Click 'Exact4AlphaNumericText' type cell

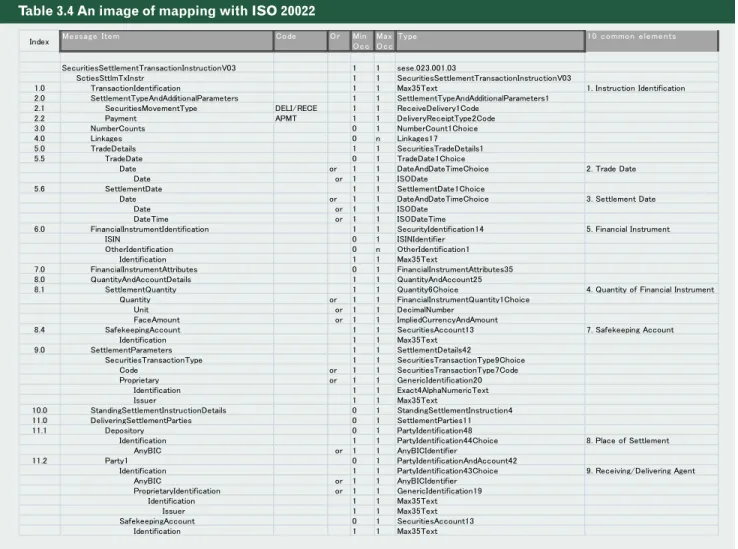pyautogui.click(x=442, y=390)
